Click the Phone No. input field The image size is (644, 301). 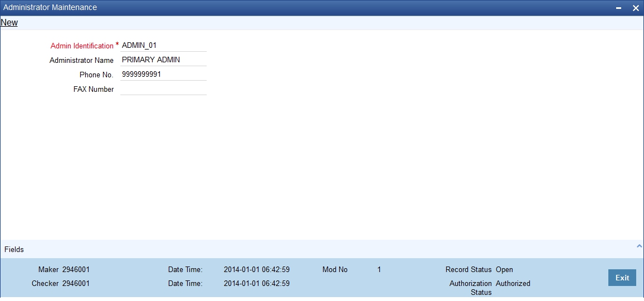pyautogui.click(x=163, y=75)
